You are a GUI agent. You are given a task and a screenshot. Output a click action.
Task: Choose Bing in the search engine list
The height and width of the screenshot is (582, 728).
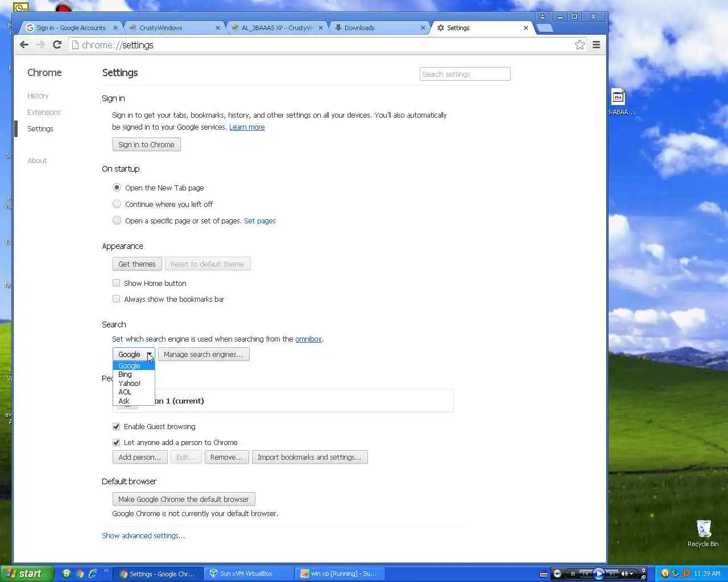pos(134,375)
